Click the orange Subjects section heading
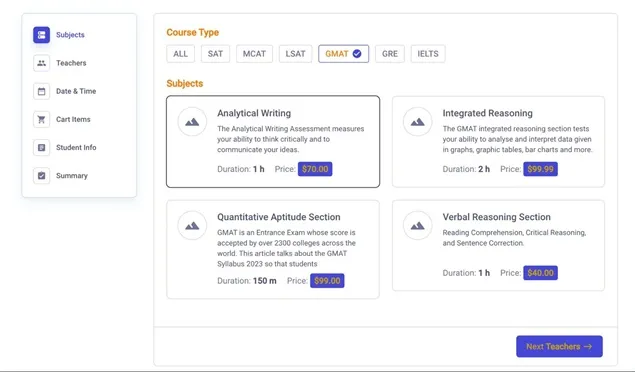This screenshot has height=372, width=635. point(185,83)
